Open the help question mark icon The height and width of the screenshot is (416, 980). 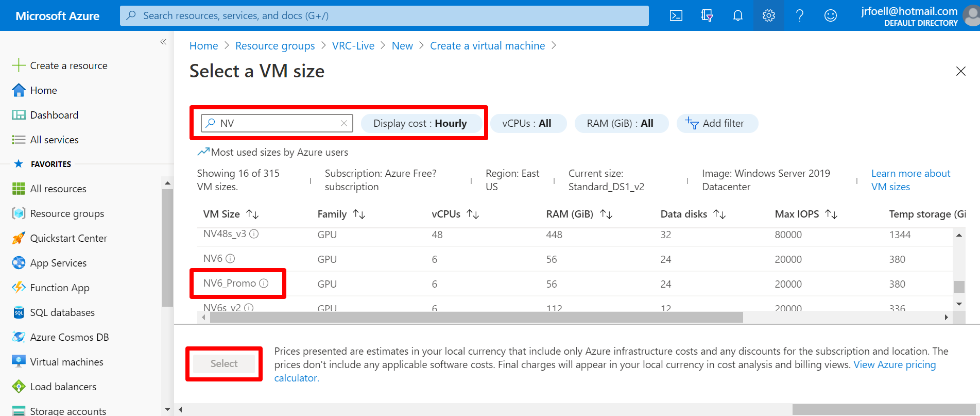click(x=799, y=15)
